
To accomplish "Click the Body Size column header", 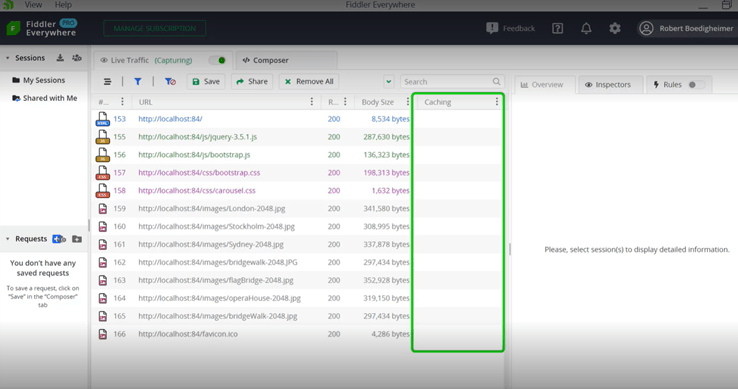I will click(x=377, y=102).
